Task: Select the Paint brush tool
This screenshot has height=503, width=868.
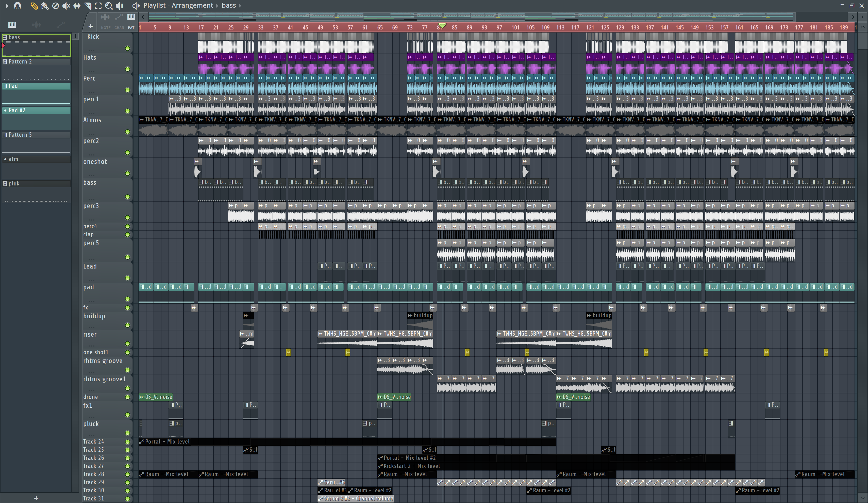Action: point(45,6)
